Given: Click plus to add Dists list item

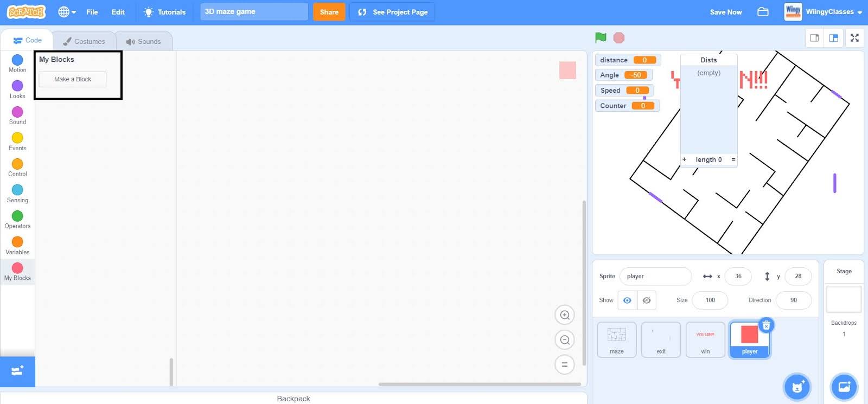Looking at the screenshot, I should (685, 159).
